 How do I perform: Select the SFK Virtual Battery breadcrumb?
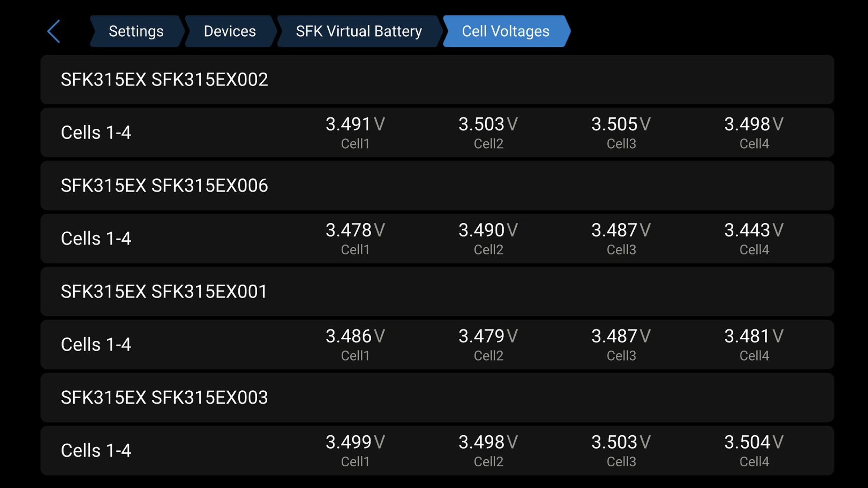point(359,31)
